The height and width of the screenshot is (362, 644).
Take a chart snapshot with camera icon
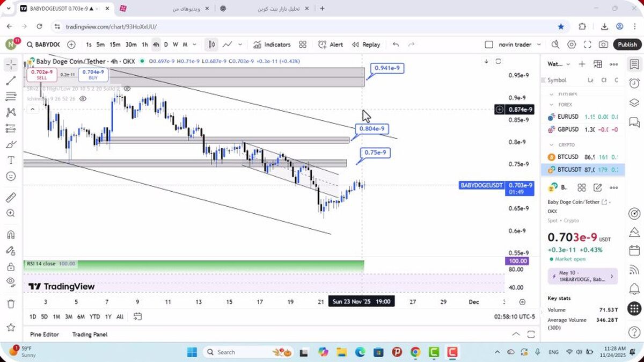(604, 45)
